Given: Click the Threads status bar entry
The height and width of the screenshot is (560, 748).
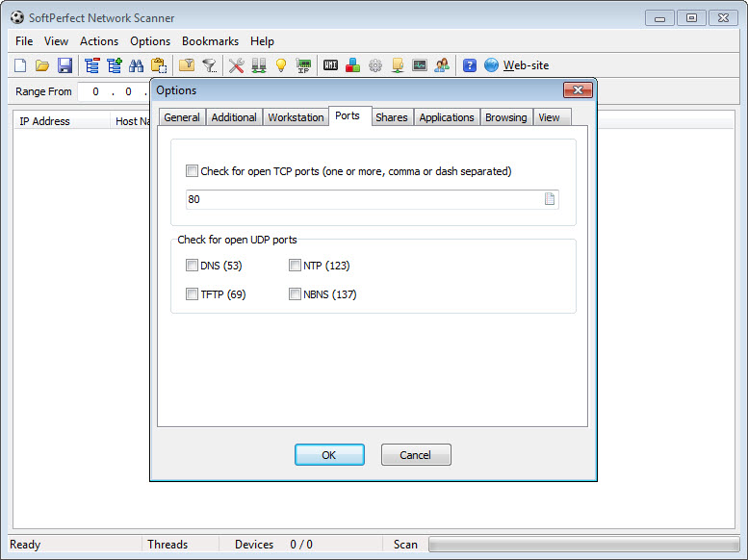Looking at the screenshot, I should click(168, 545).
